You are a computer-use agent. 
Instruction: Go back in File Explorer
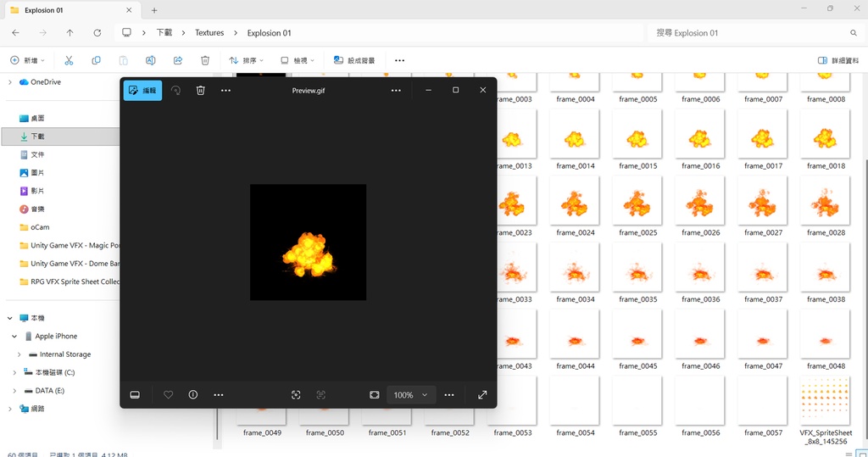tap(15, 33)
